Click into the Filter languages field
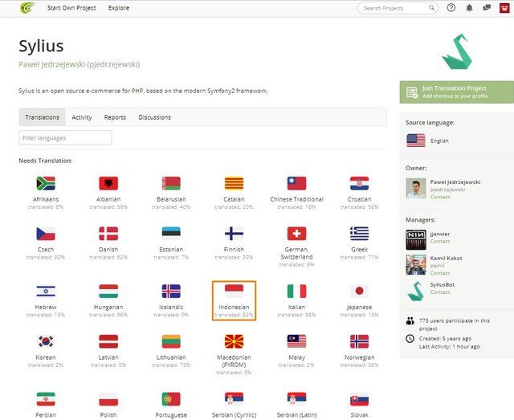The height and width of the screenshot is (420, 514). pos(65,137)
